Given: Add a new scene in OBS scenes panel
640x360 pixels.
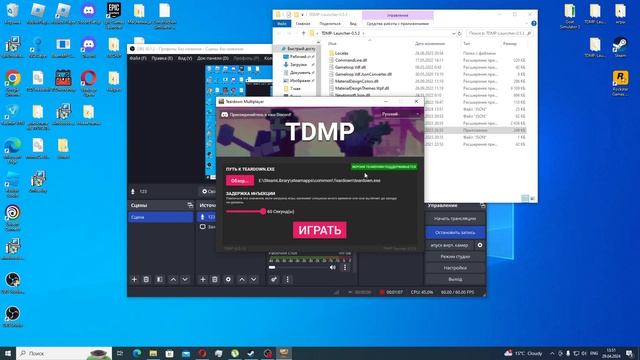Looking at the screenshot, I should [134, 280].
